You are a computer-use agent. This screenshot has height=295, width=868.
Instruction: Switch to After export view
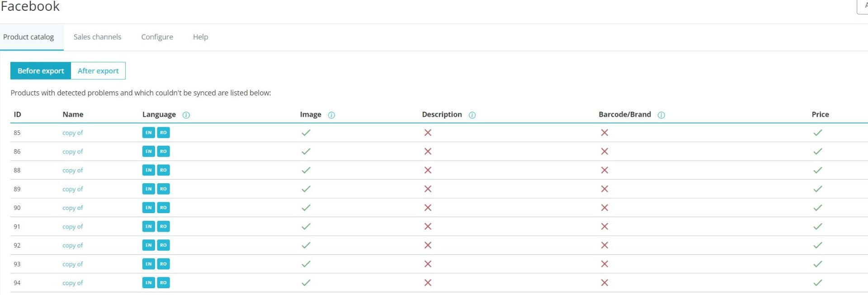[x=98, y=71]
